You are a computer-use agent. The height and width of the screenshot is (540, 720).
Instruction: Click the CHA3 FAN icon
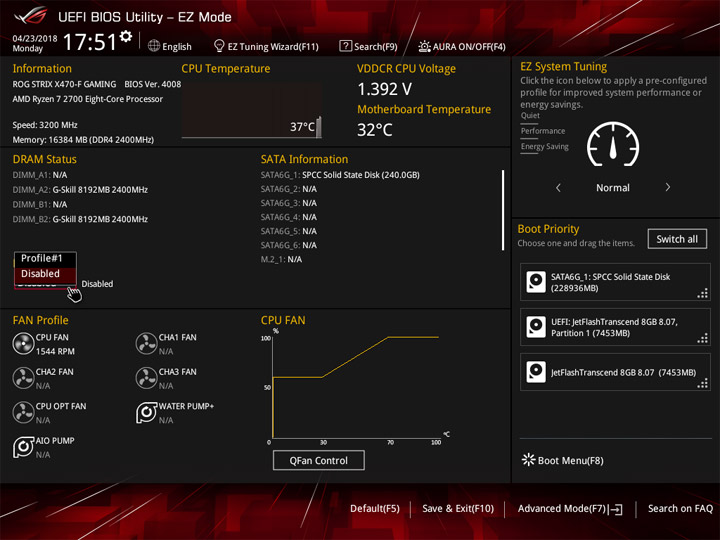(146, 378)
